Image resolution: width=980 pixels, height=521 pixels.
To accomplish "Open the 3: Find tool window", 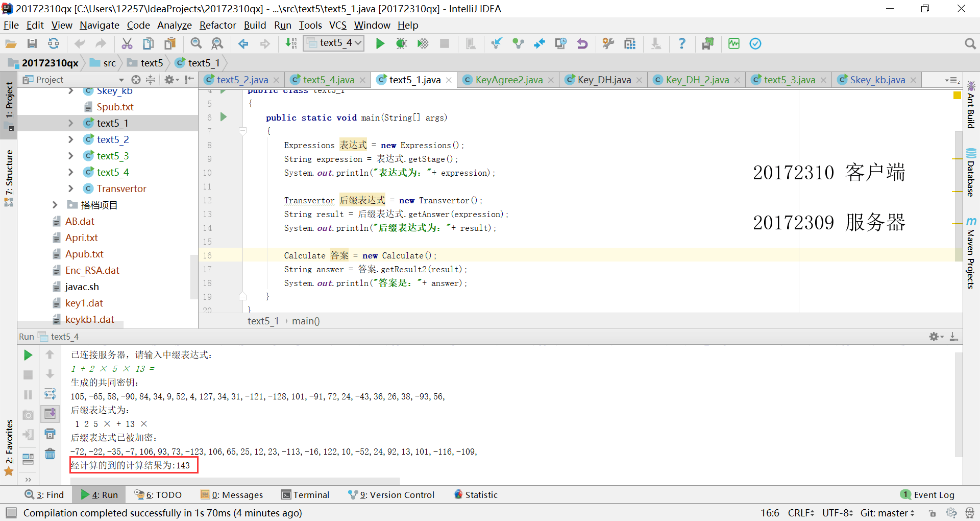I will coord(44,494).
